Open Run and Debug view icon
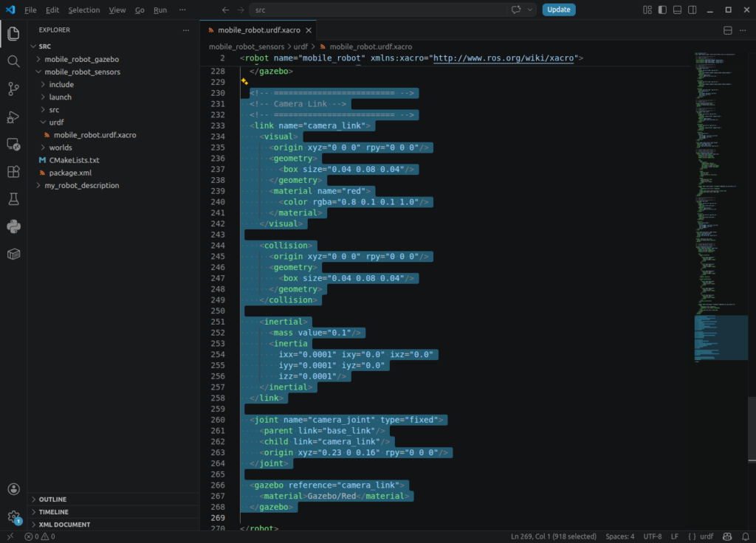 (x=13, y=117)
